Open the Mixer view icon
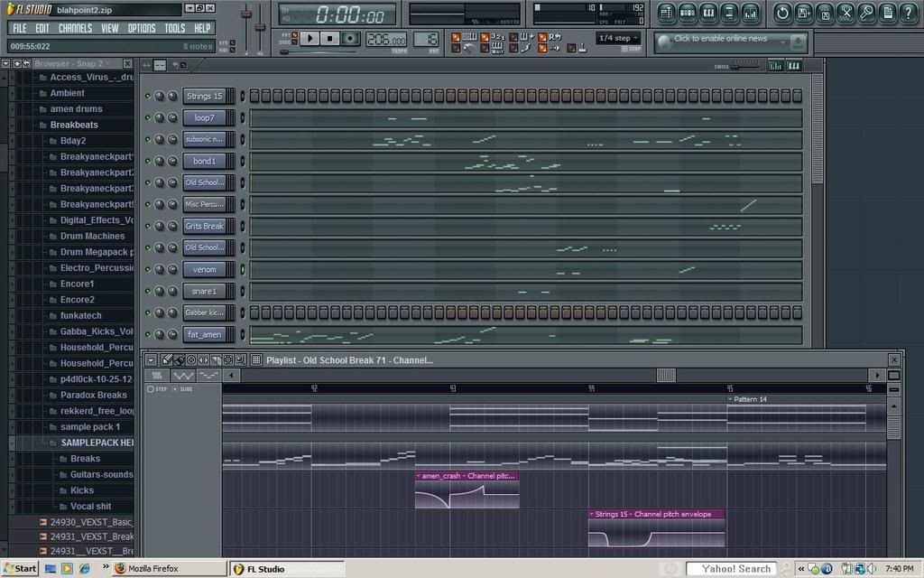The image size is (924, 578). pos(751,13)
